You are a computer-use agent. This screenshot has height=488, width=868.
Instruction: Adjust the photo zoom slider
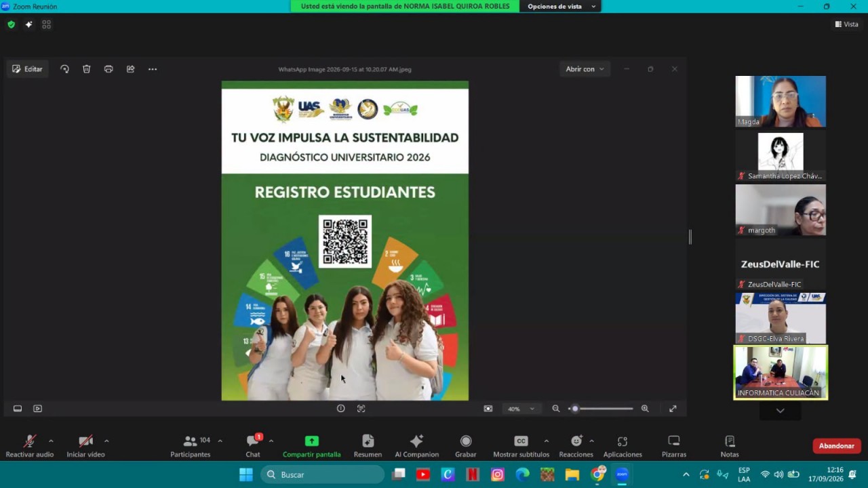point(601,409)
